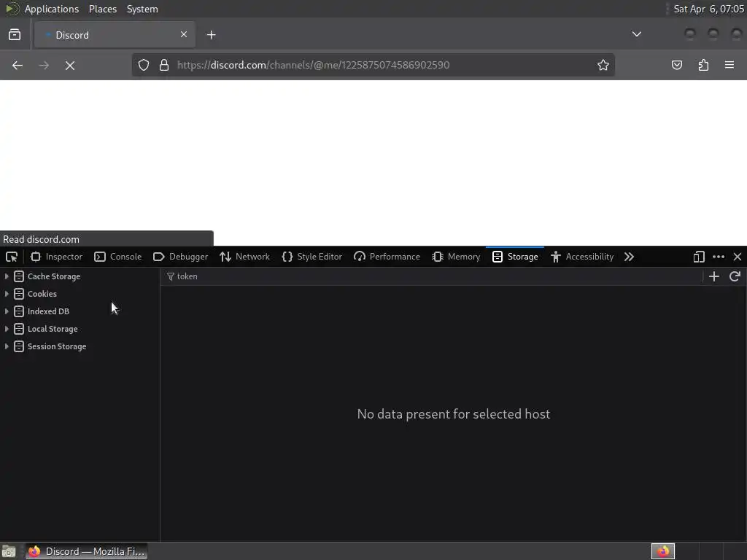Select the Discord tab title

(x=72, y=35)
